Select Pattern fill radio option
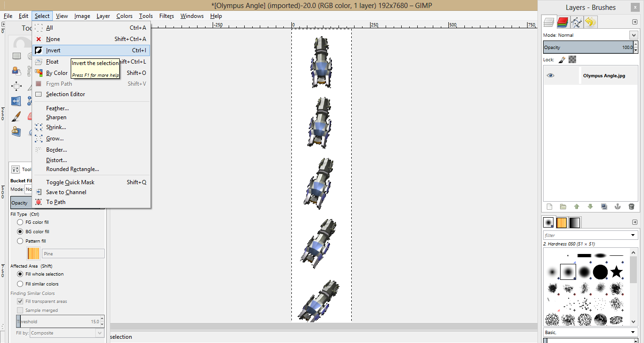644x343 pixels. (20, 241)
